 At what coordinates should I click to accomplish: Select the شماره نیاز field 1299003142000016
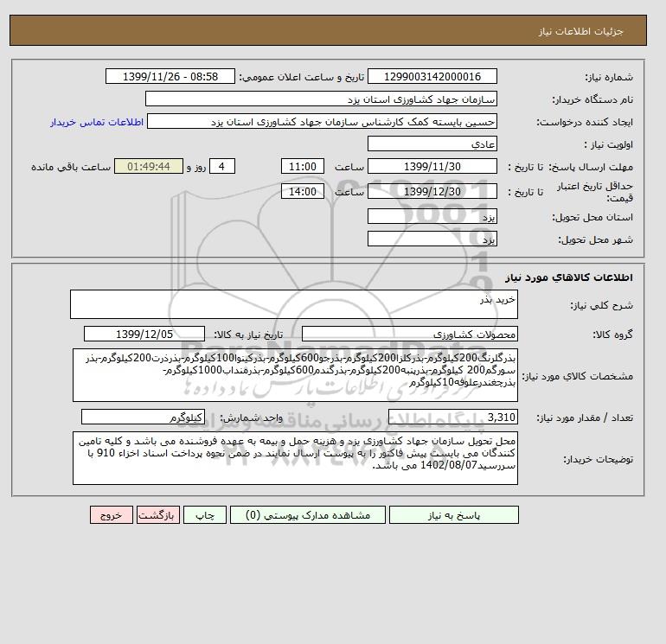432,77
